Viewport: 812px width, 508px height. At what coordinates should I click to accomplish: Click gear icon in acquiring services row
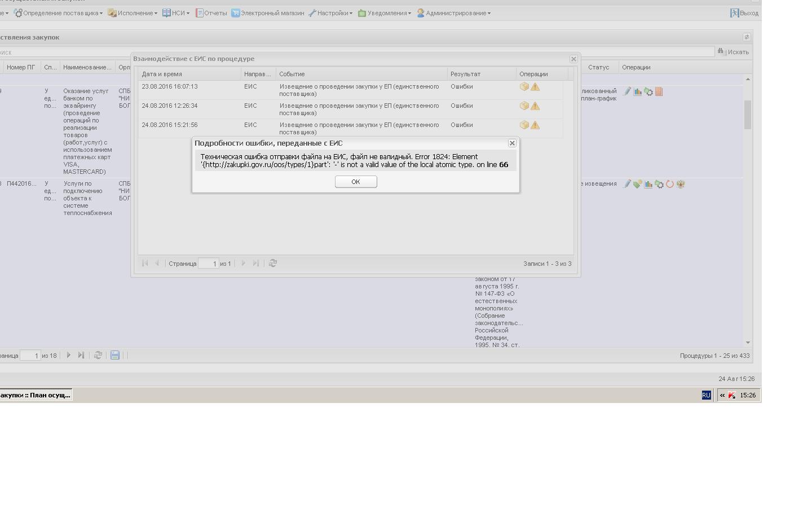pyautogui.click(x=648, y=91)
